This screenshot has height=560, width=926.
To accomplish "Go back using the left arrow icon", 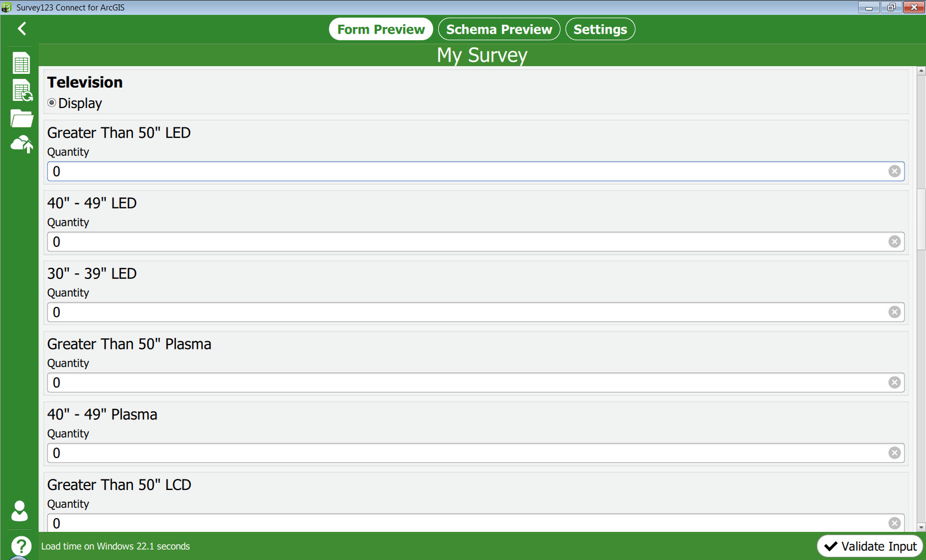I will click(22, 29).
